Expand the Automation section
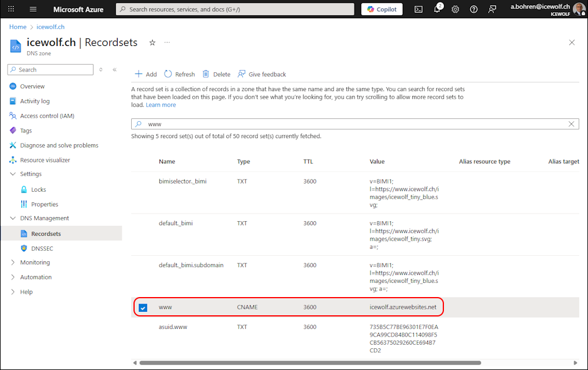588x370 pixels. tap(13, 277)
